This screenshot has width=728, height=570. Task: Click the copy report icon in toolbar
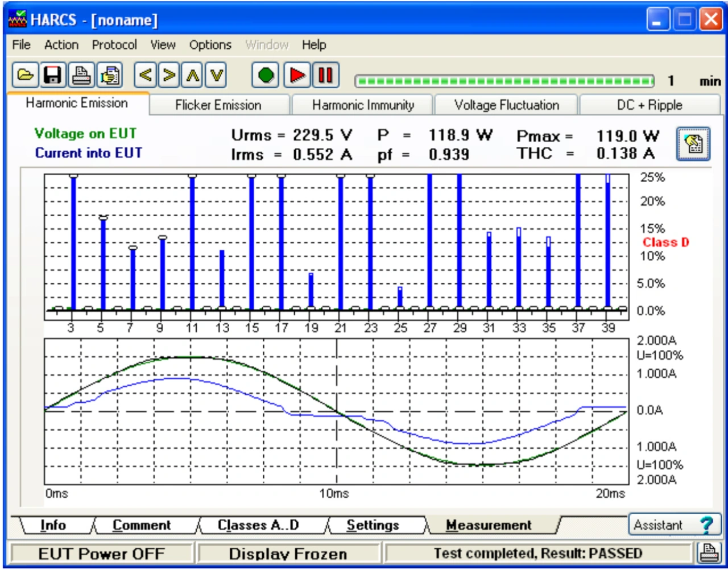coord(110,75)
